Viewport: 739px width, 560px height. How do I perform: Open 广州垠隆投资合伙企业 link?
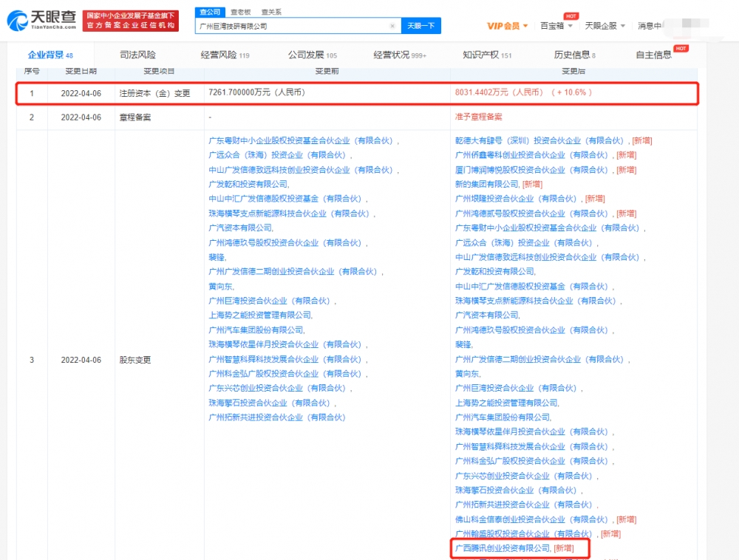pyautogui.click(x=517, y=199)
